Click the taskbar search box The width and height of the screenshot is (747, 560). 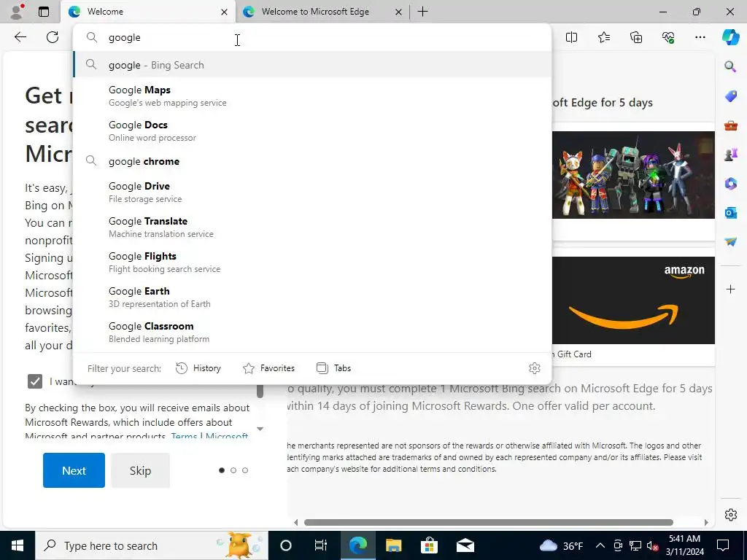click(x=152, y=545)
